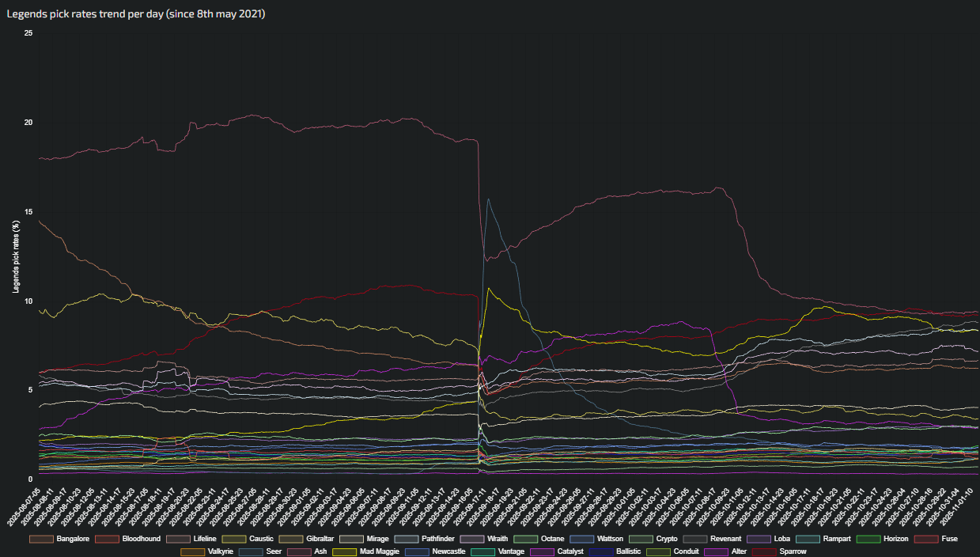Click the Caustic legend color box
Screen dimensions: 980x557
point(233,539)
